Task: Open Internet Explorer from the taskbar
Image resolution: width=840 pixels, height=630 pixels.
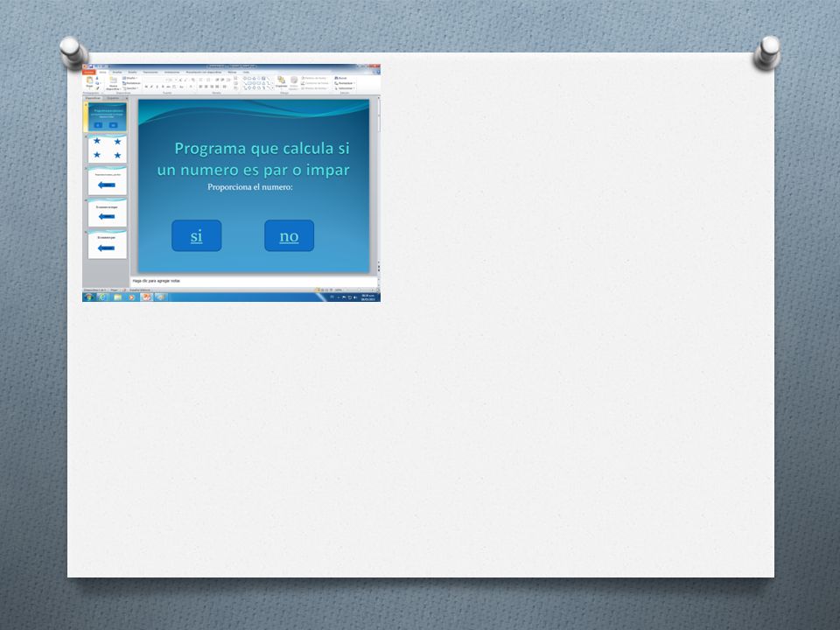Action: pyautogui.click(x=101, y=297)
